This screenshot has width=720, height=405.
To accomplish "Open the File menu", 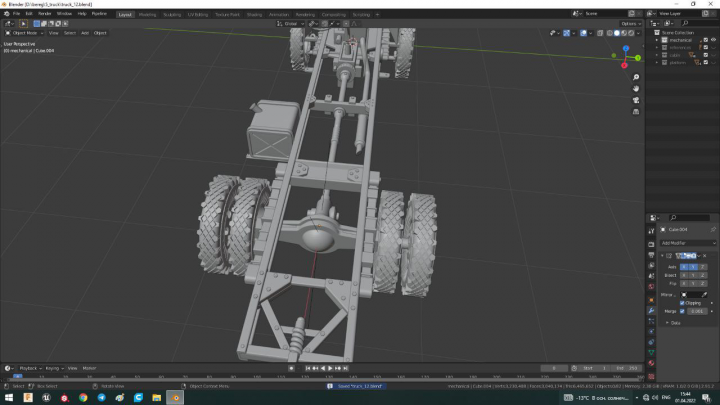I will tap(17, 14).
